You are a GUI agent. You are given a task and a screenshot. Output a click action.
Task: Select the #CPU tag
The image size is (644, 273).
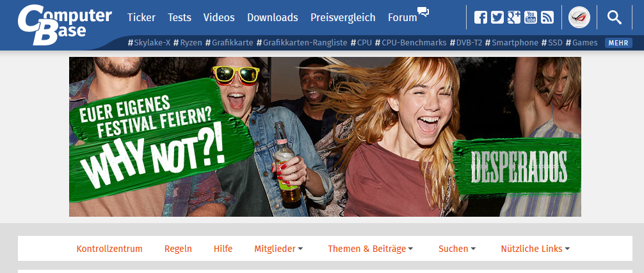361,43
